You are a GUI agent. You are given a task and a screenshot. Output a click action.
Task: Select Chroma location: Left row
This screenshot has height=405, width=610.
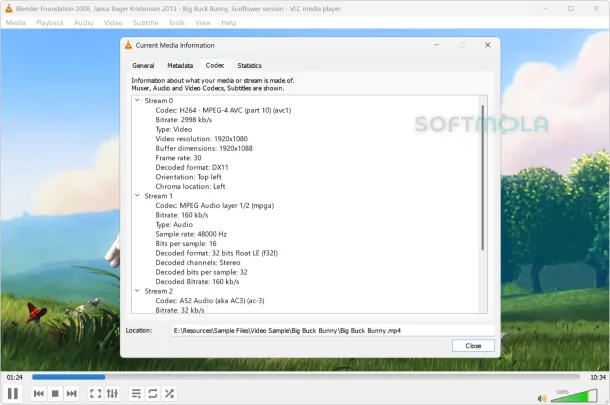pyautogui.click(x=190, y=186)
